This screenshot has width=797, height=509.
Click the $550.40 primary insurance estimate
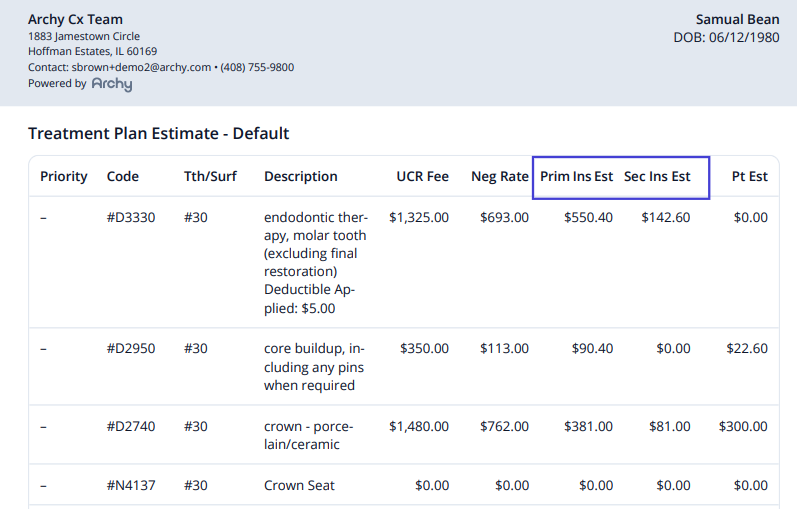point(588,218)
